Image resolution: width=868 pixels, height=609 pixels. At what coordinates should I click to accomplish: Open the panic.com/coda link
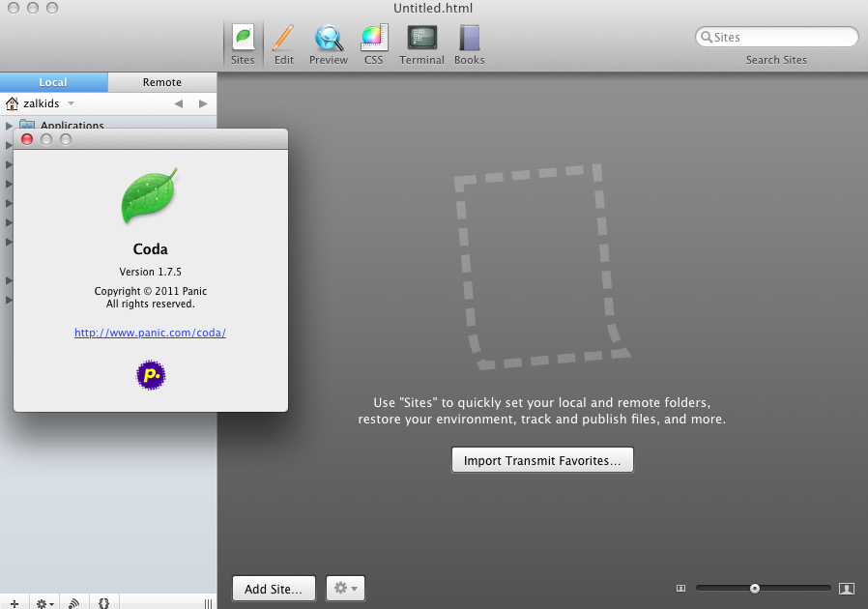[150, 333]
